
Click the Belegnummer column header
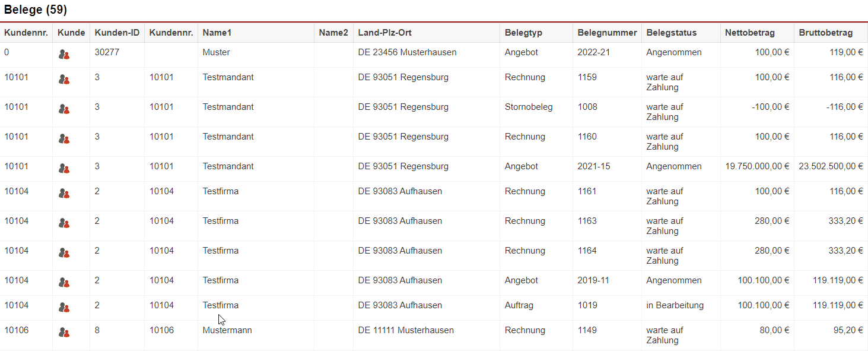point(607,33)
